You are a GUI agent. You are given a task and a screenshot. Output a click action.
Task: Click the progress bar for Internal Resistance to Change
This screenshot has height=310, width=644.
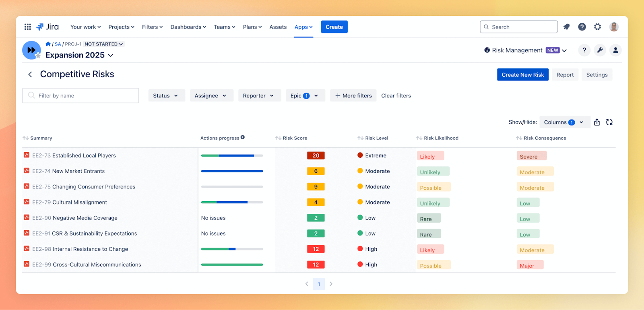coord(232,249)
